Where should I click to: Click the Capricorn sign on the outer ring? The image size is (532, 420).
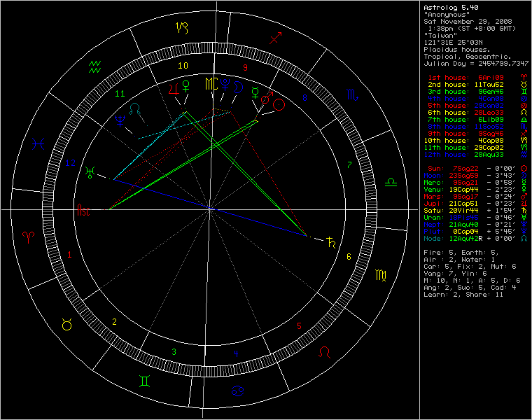pos(182,28)
